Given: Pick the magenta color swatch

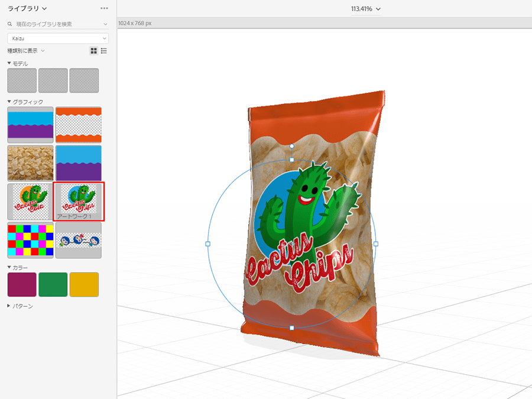Looking at the screenshot, I should point(22,285).
